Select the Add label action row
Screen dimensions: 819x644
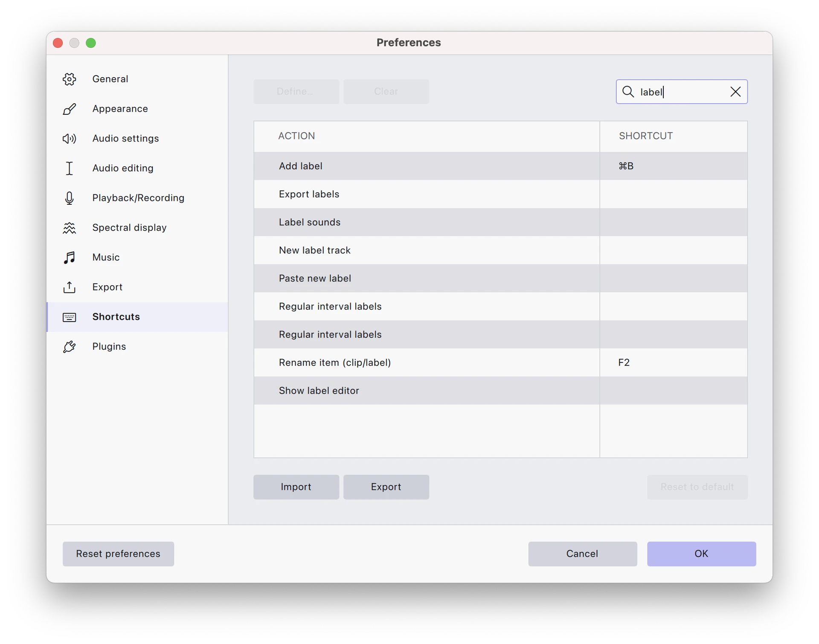click(x=500, y=166)
